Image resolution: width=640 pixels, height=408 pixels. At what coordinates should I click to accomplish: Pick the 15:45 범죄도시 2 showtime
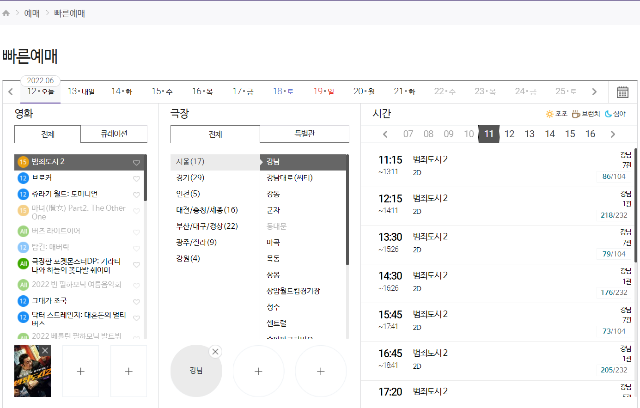coord(498,323)
